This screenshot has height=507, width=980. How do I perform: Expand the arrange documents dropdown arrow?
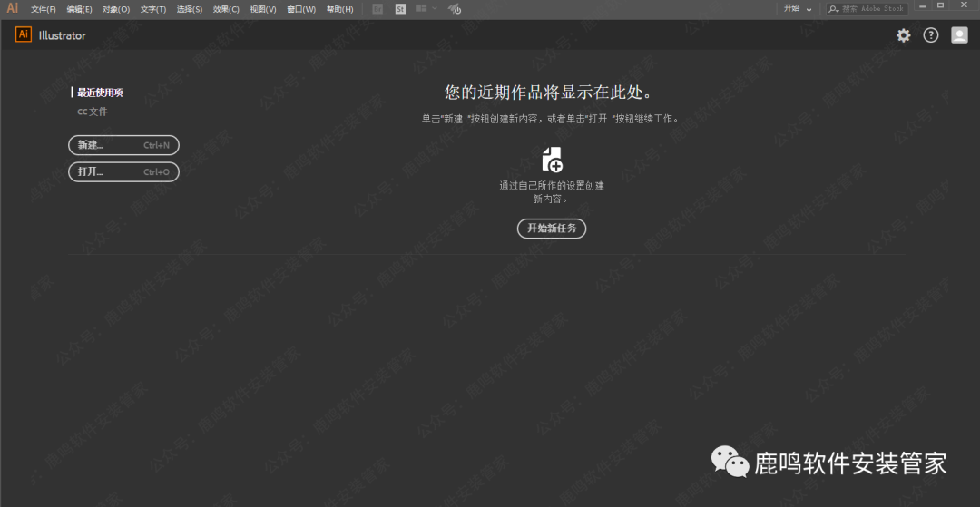tap(435, 9)
